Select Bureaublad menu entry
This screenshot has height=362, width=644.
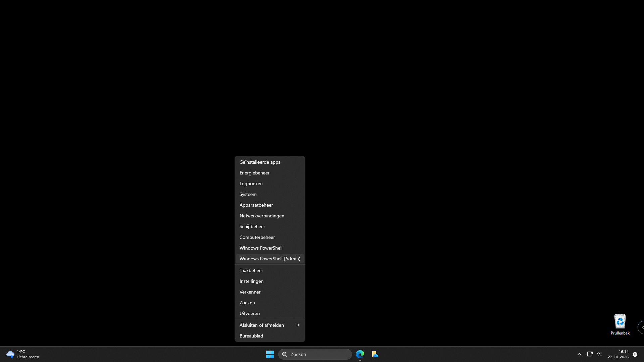point(270,336)
